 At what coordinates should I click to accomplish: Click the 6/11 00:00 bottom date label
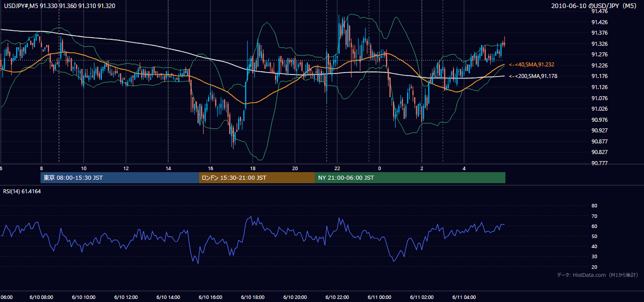(379, 297)
